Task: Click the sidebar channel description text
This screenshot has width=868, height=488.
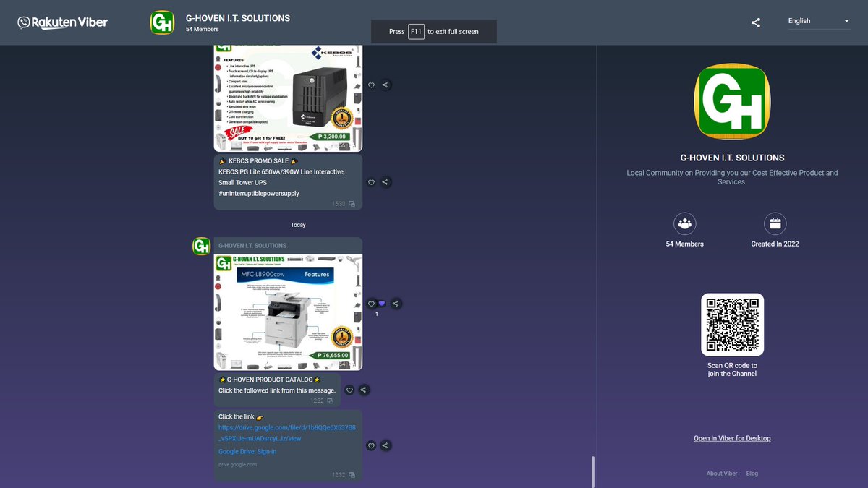Action: click(732, 177)
